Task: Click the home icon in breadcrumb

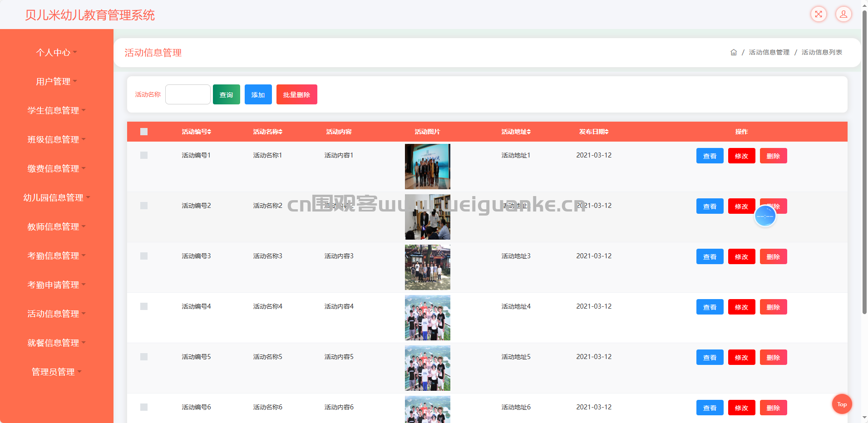Action: click(733, 53)
